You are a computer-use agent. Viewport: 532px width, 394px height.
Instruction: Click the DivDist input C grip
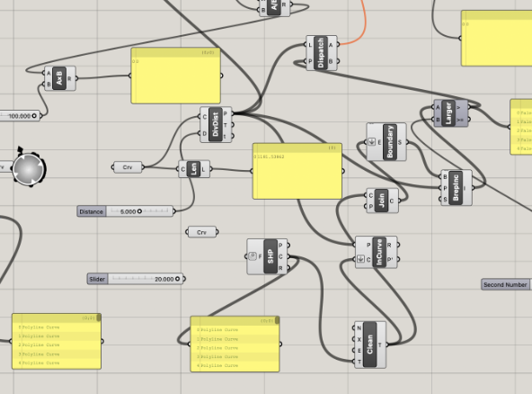pyautogui.click(x=199, y=117)
